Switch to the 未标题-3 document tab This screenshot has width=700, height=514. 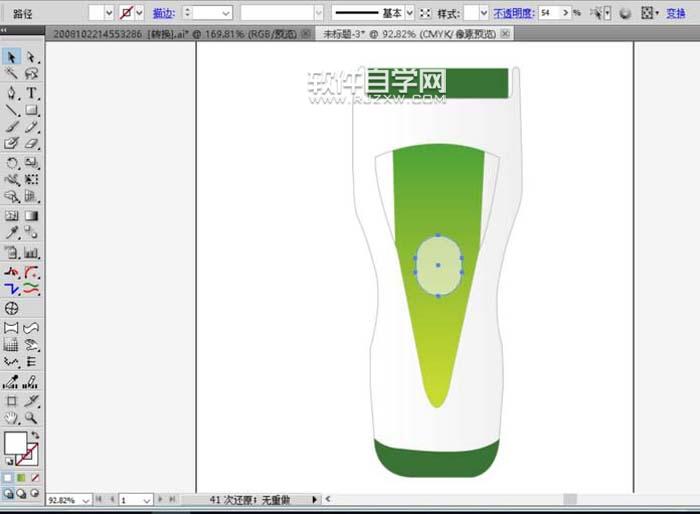408,34
